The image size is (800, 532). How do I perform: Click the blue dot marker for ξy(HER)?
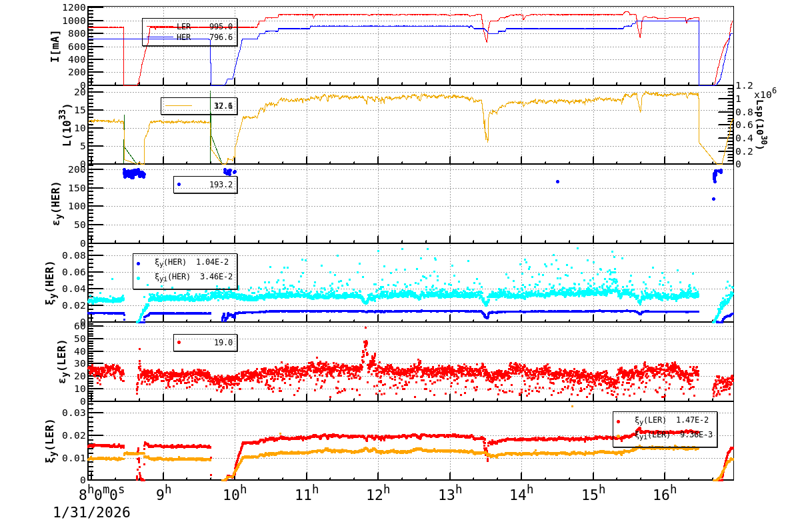[138, 263]
